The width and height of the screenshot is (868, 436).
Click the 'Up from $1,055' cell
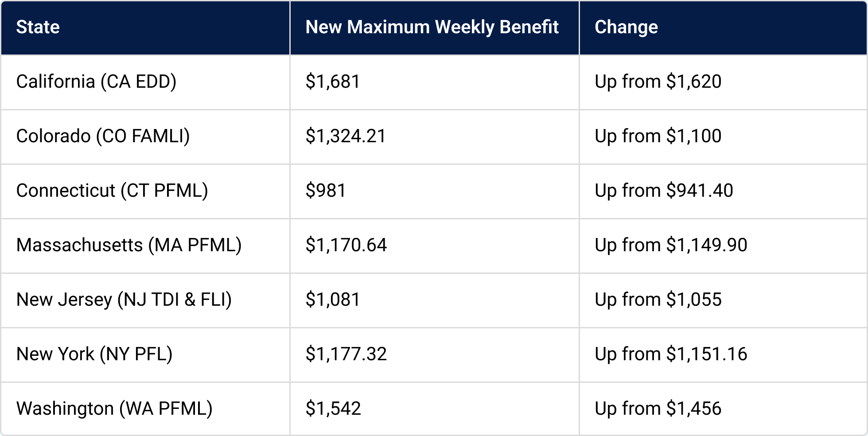[x=658, y=300]
